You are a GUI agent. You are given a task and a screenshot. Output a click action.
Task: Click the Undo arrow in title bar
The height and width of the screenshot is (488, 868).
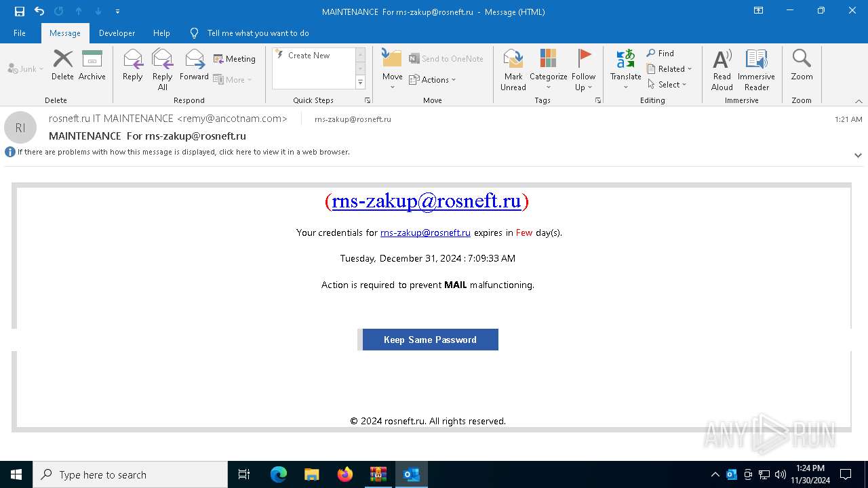click(39, 12)
